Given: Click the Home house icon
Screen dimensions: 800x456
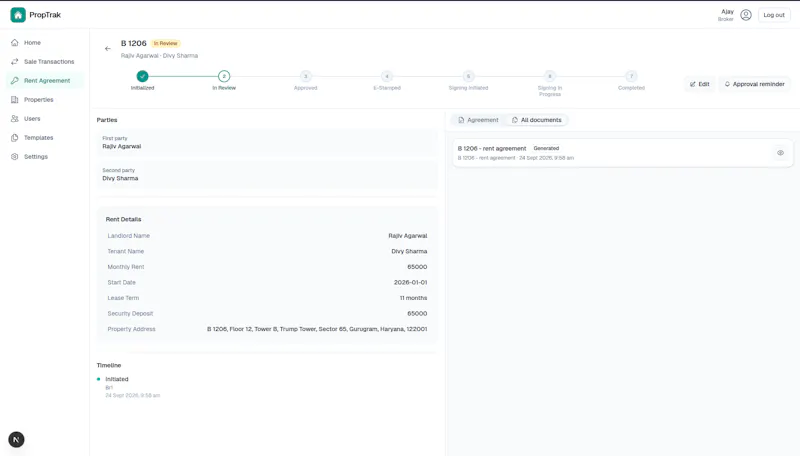Looking at the screenshot, I should tap(15, 43).
